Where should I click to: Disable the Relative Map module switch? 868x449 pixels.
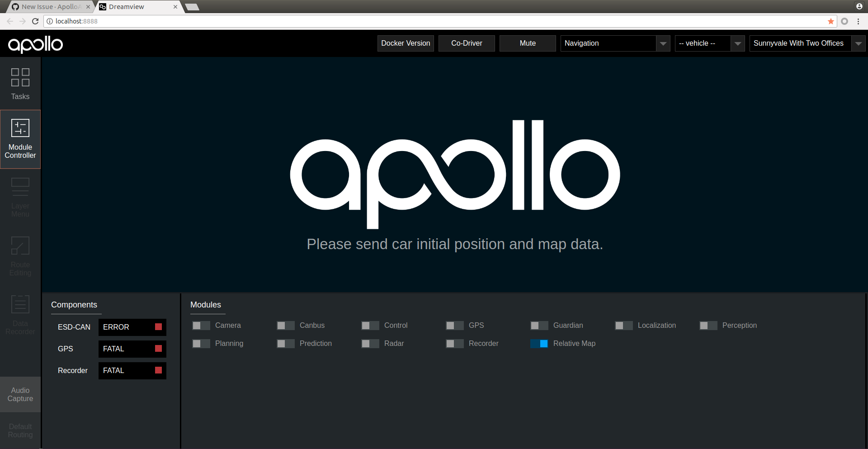[x=539, y=344]
